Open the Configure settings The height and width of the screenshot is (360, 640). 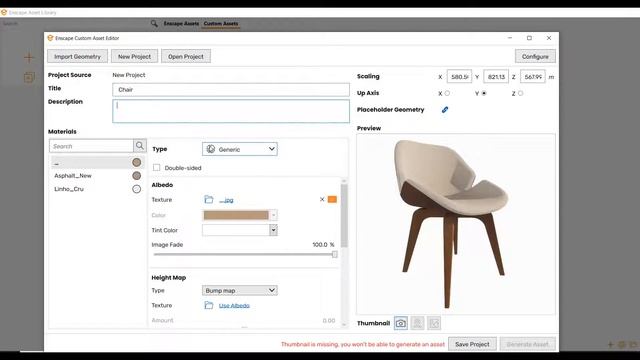535,56
